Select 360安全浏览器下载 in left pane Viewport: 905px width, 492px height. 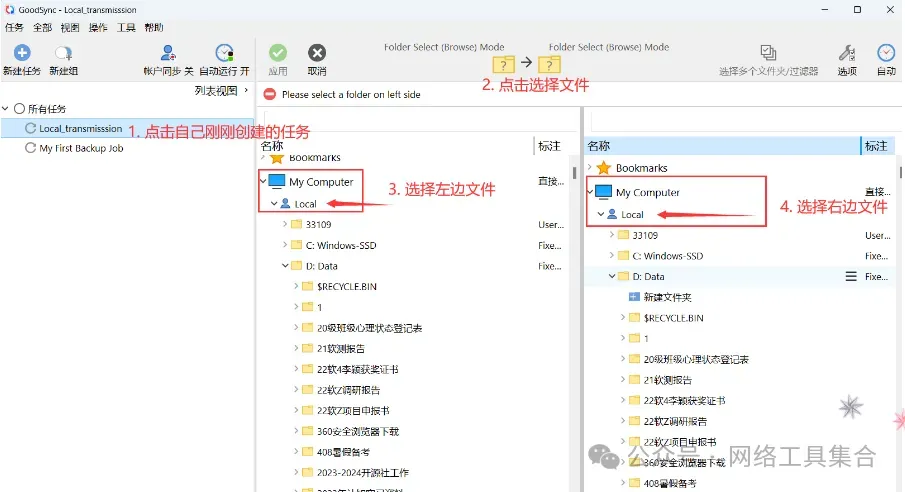358,431
